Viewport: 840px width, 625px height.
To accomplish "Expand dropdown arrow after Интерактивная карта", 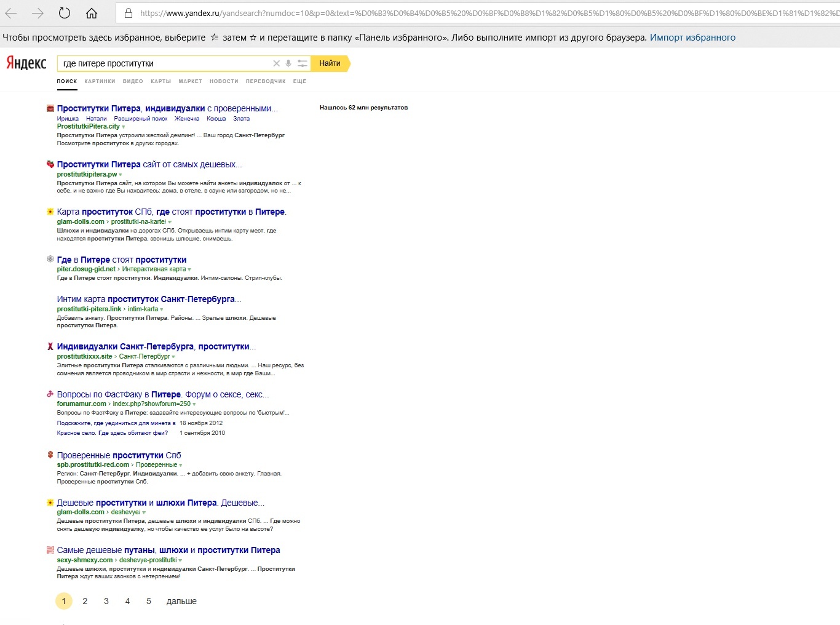I will (189, 269).
